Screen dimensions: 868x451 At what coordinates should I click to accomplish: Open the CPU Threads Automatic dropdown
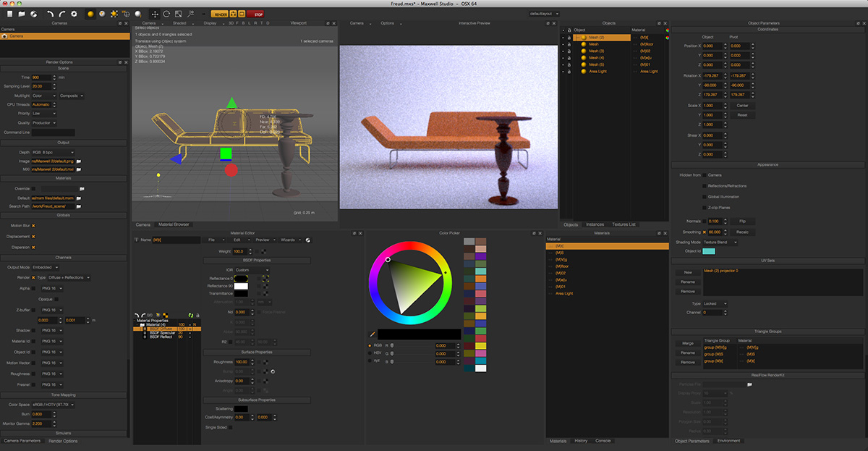pos(43,104)
